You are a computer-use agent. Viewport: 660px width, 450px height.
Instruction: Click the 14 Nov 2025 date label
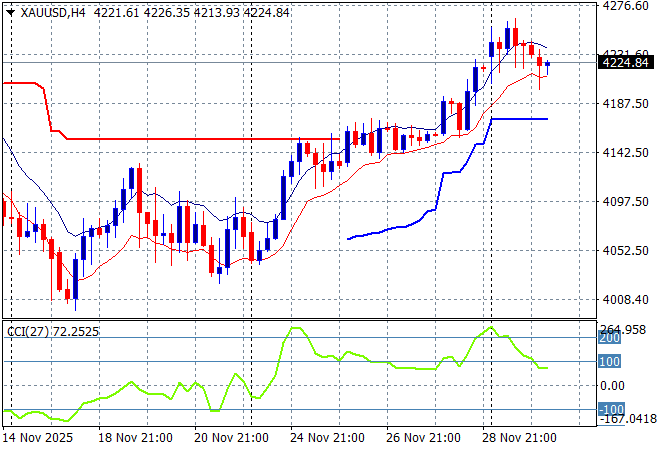click(x=37, y=438)
